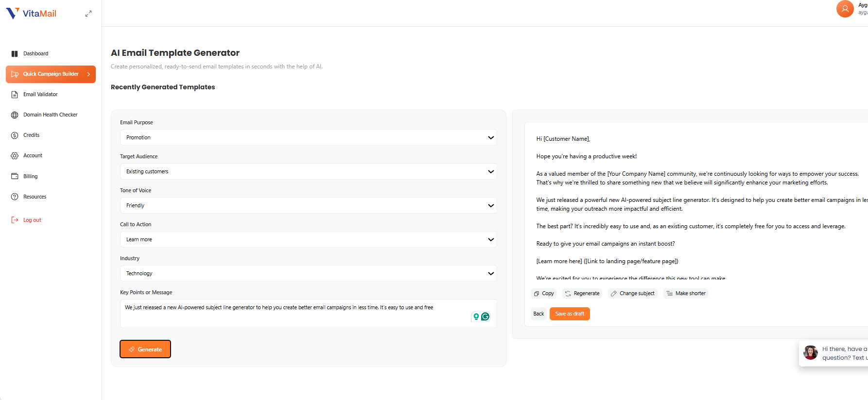Click the Generate button
868x400 pixels.
145,349
